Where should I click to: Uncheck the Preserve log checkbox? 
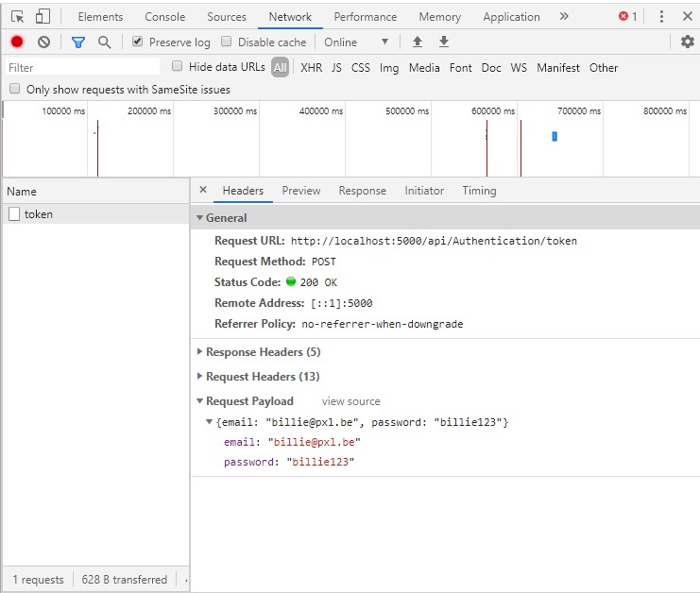click(x=138, y=42)
